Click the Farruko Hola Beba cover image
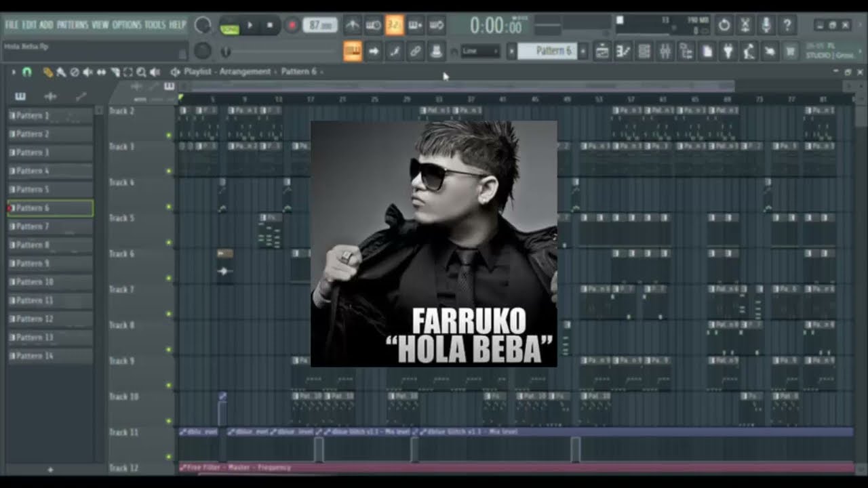This screenshot has width=868, height=488. (x=434, y=244)
